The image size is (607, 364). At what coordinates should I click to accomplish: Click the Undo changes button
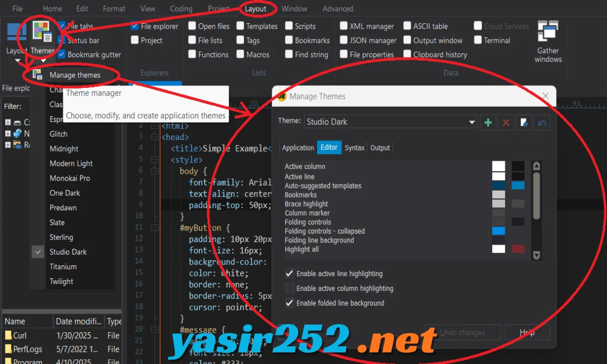[462, 332]
